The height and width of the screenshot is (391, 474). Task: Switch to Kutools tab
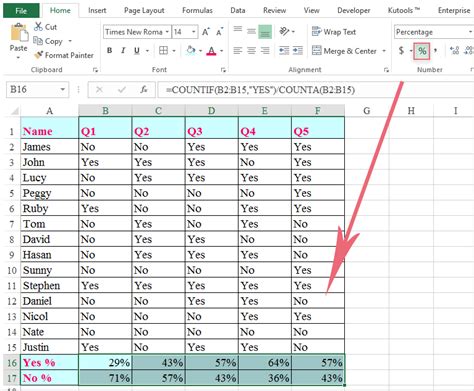click(403, 11)
